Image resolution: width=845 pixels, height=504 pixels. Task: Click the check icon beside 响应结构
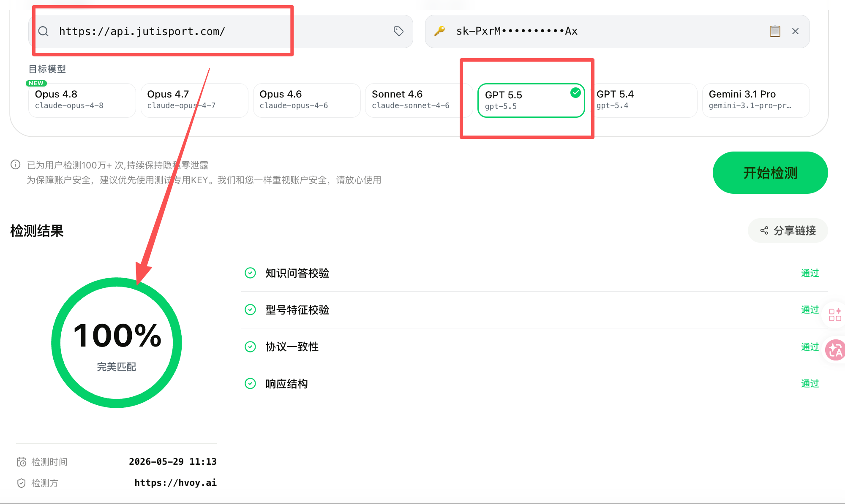(x=251, y=383)
